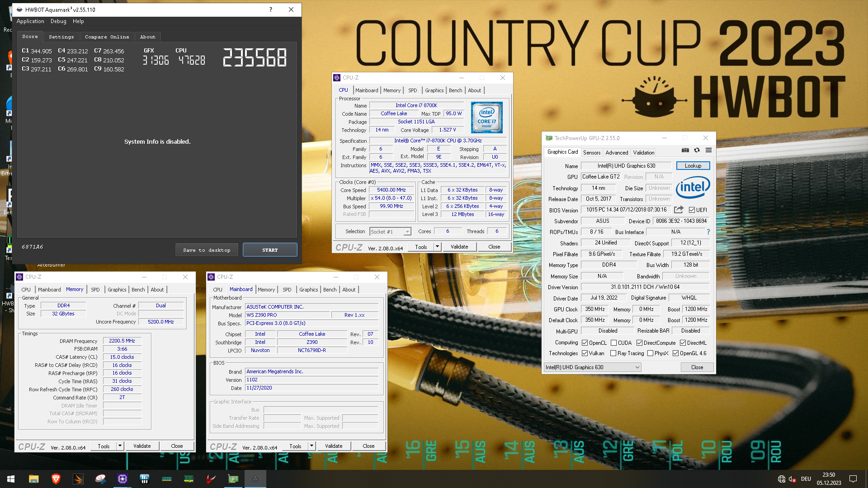The width and height of the screenshot is (868, 488).
Task: Click the Lookup button in GPU-Z
Action: click(693, 166)
